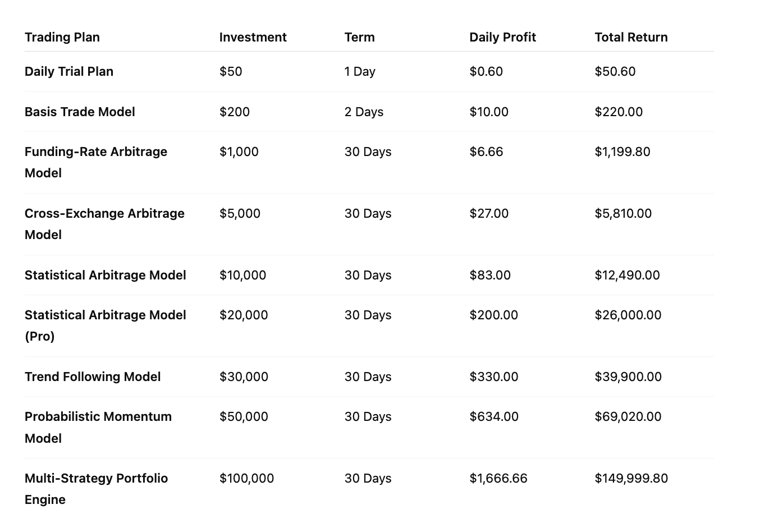Click the Daily Profit column header
769x532 pixels.
point(502,37)
